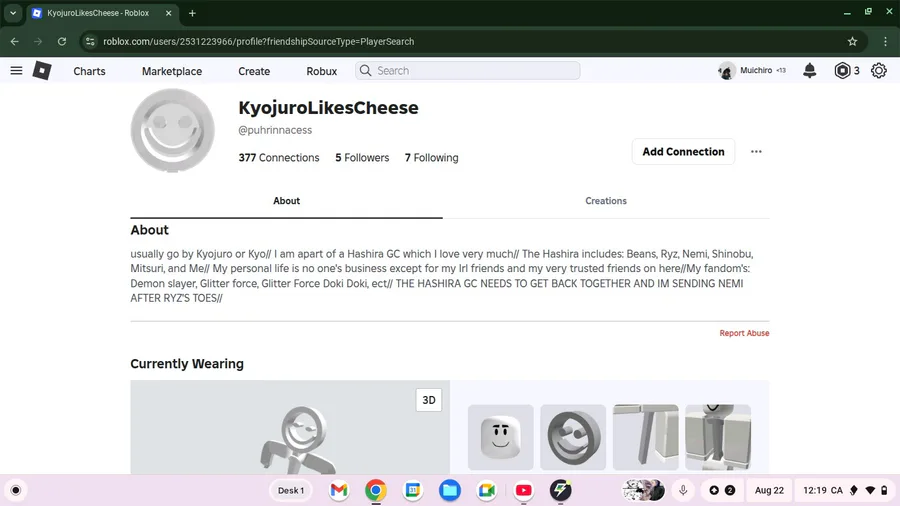Click the profile avatar smiley picture
Viewport: 900px width, 506px height.
(172, 130)
